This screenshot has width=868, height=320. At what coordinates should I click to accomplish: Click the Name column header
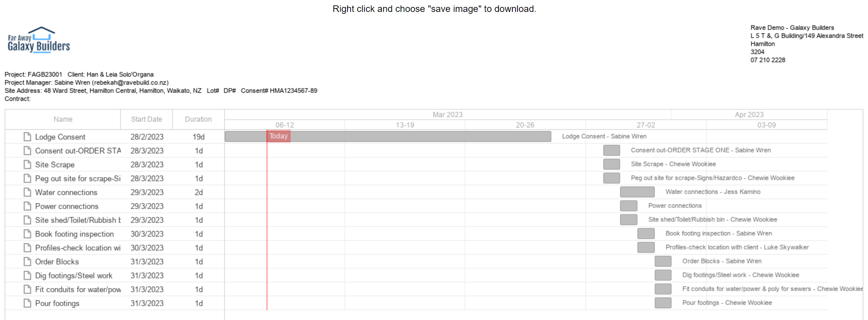point(63,119)
